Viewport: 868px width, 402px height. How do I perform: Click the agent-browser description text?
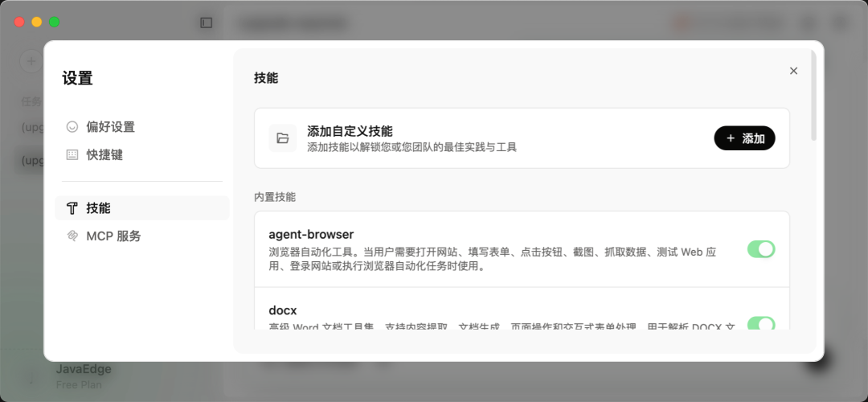tap(493, 259)
